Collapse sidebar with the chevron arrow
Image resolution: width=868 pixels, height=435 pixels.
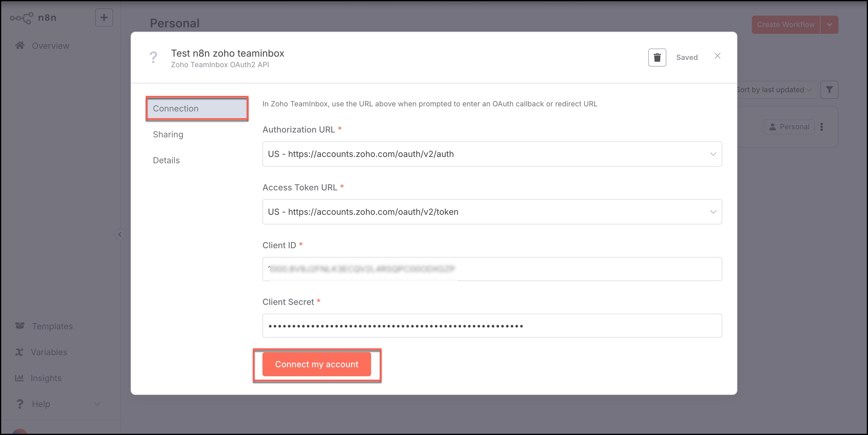coord(120,234)
